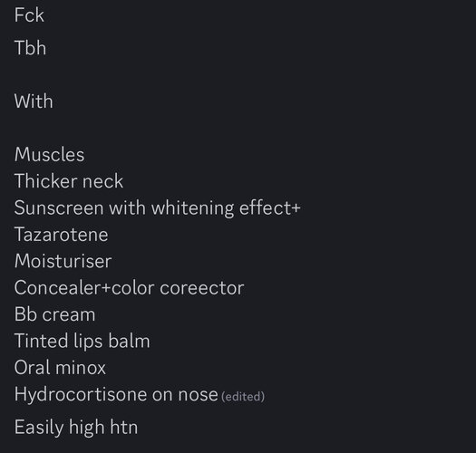476x453 pixels.
Task: Select the 'Moisturiser' line
Action: coord(63,261)
